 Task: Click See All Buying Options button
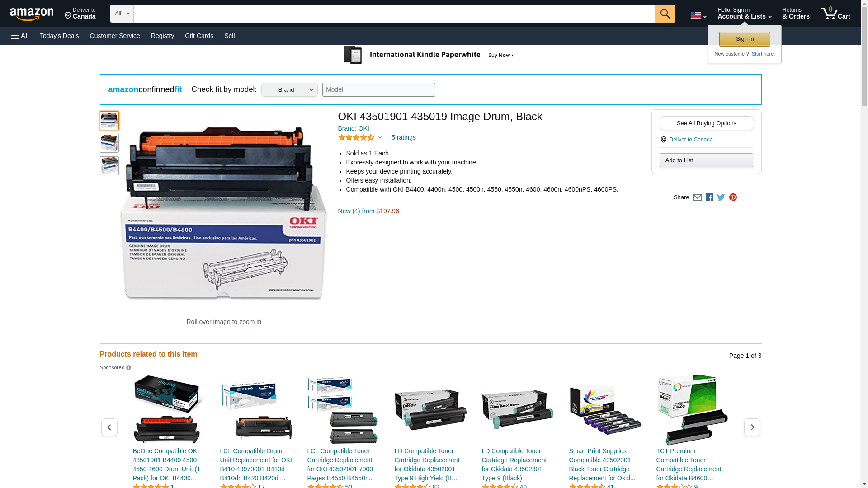706,123
